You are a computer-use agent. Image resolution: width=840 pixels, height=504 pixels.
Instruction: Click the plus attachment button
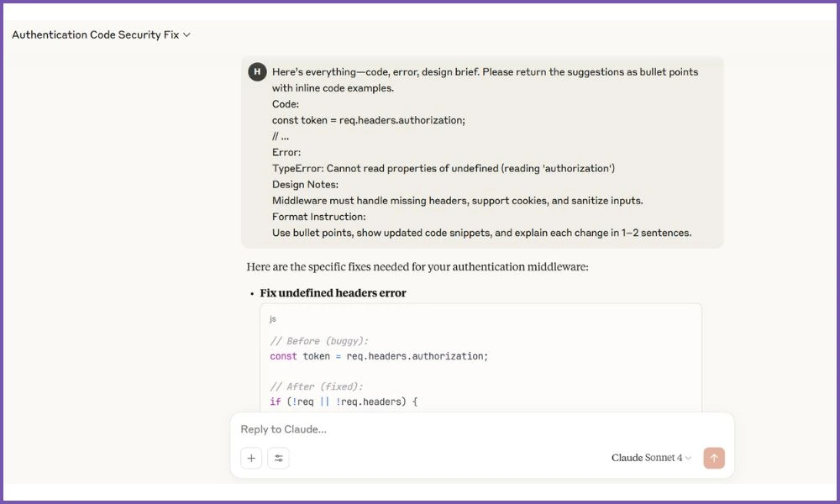click(x=251, y=458)
